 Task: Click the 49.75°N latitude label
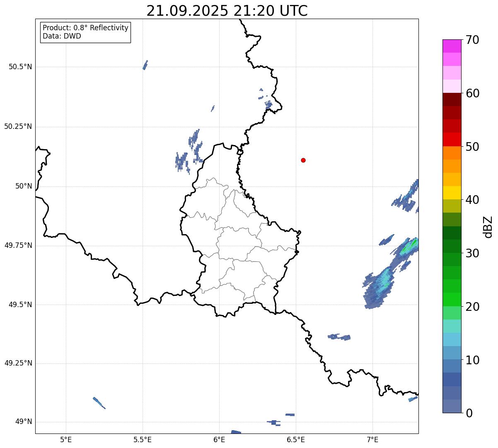(x=18, y=245)
